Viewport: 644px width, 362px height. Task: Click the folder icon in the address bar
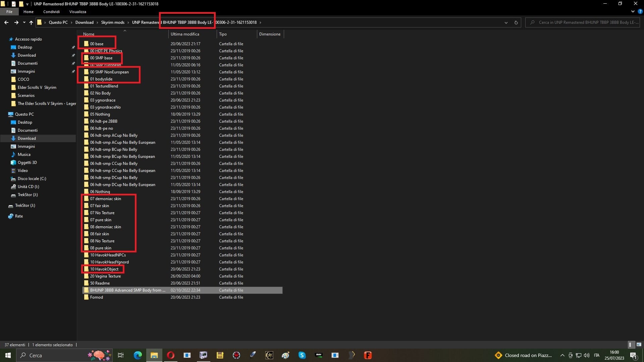click(x=40, y=22)
